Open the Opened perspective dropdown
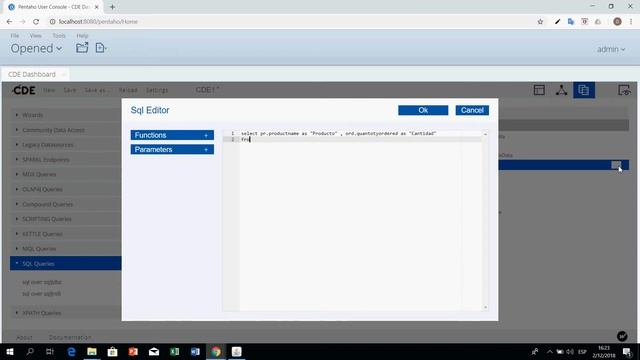The image size is (640, 360). point(36,49)
